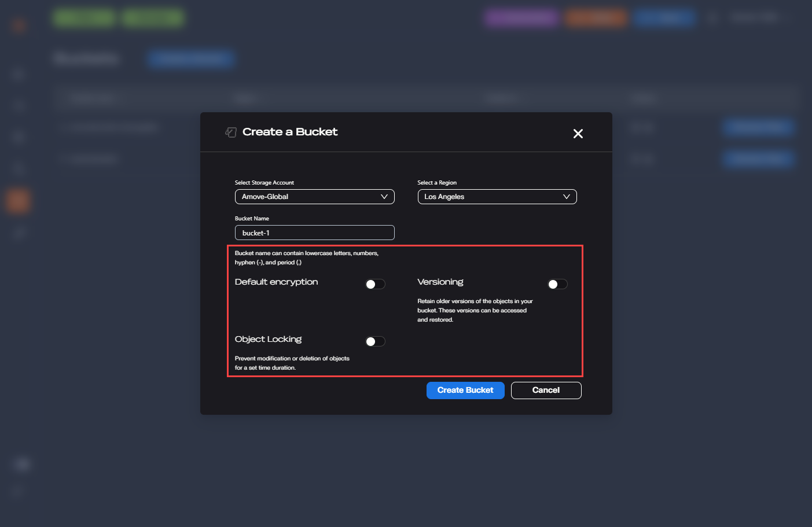Select the highlighted orange sidebar icon

(x=18, y=201)
